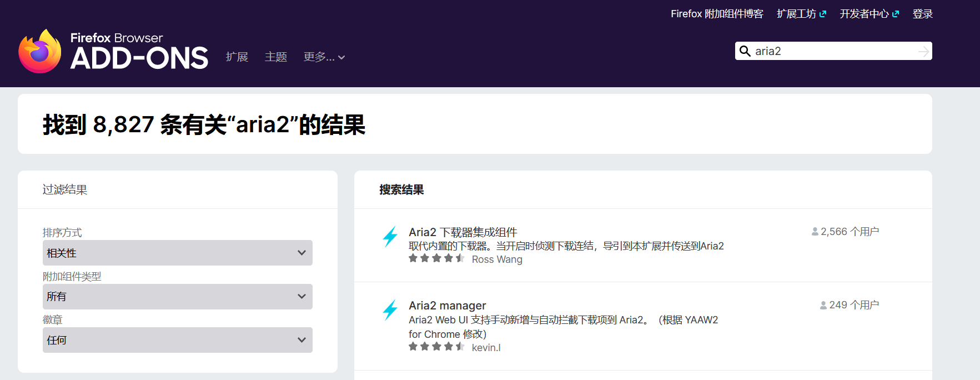Image resolution: width=980 pixels, height=380 pixels.
Task: Open the Firefox 附加组件博客 link
Action: [x=716, y=14]
